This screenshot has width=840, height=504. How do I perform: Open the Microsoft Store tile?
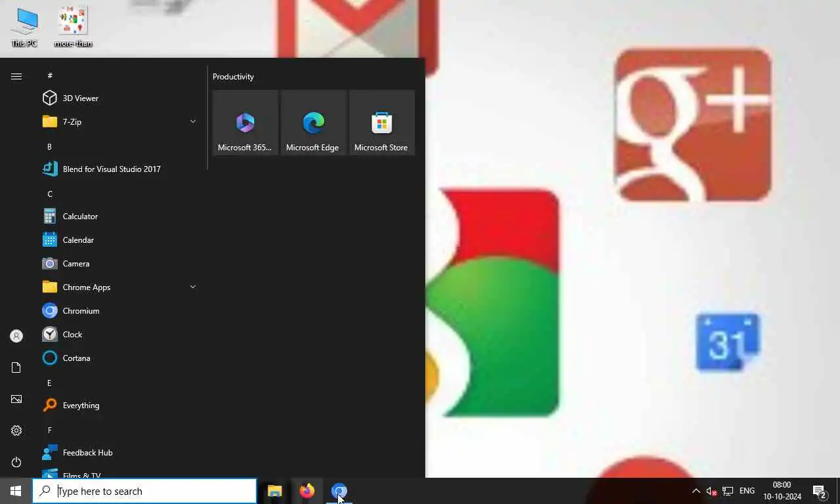pyautogui.click(x=382, y=123)
